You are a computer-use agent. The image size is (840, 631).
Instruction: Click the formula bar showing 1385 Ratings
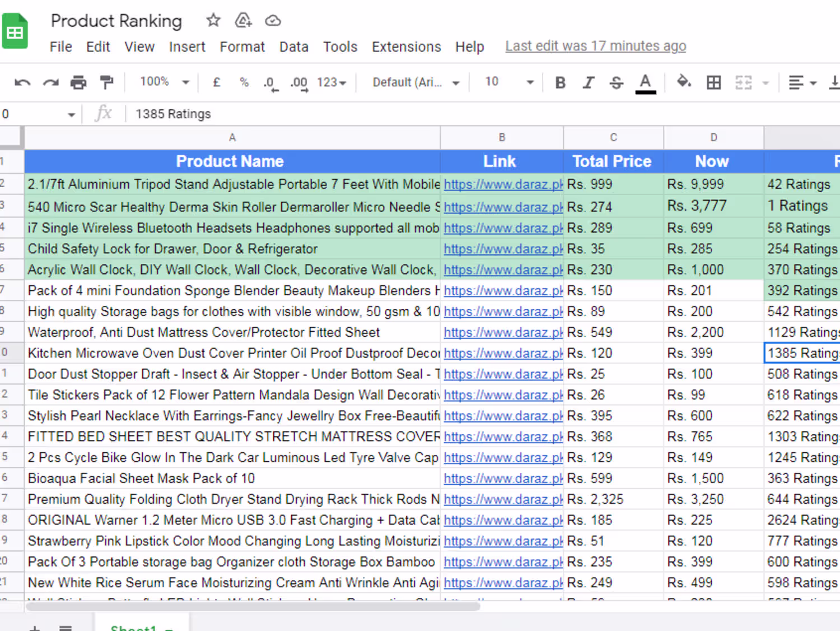pos(482,114)
